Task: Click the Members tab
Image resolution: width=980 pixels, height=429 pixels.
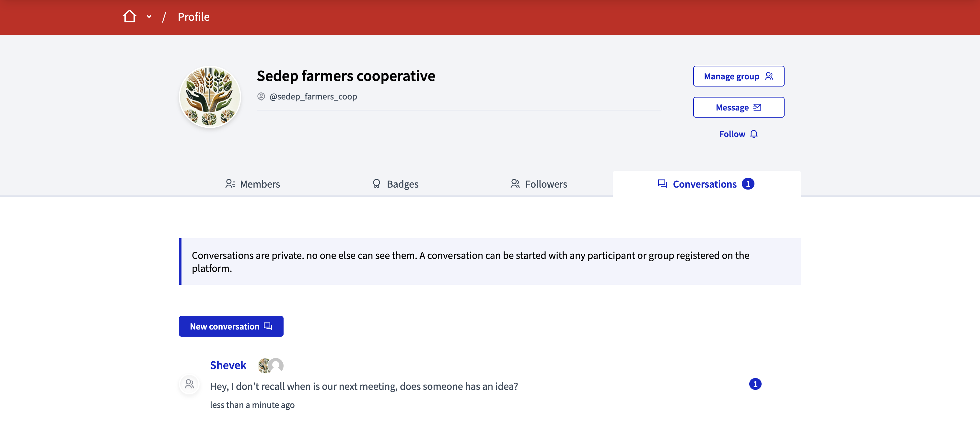Action: point(252,184)
